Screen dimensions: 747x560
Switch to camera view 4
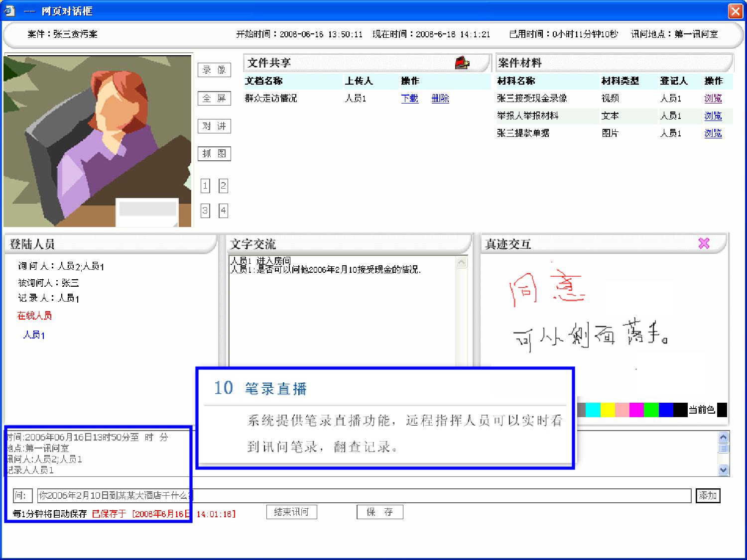tap(223, 211)
